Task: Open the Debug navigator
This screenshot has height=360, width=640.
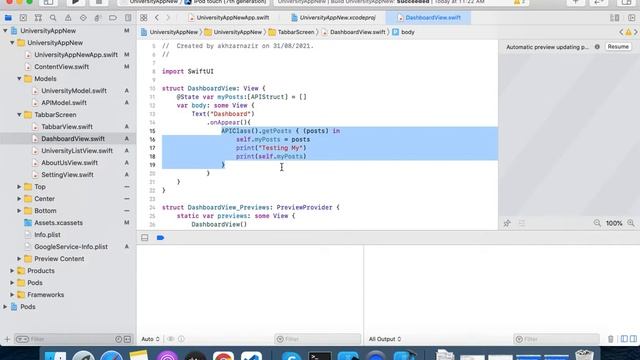Action: pos(98,18)
